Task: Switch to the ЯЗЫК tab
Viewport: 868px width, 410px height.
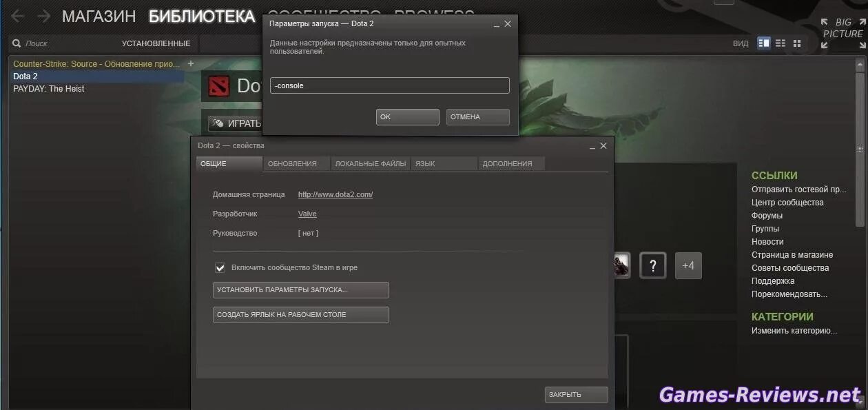Action: [444, 163]
